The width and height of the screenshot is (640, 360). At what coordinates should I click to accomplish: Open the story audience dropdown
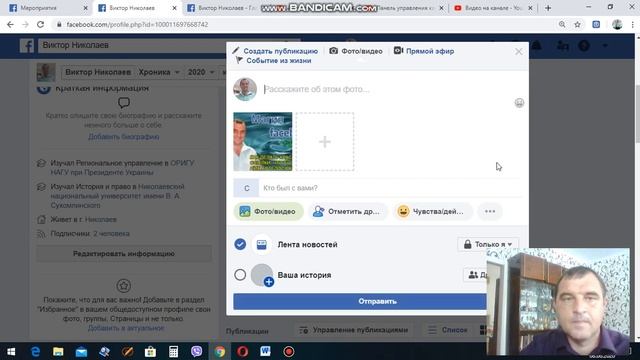476,275
